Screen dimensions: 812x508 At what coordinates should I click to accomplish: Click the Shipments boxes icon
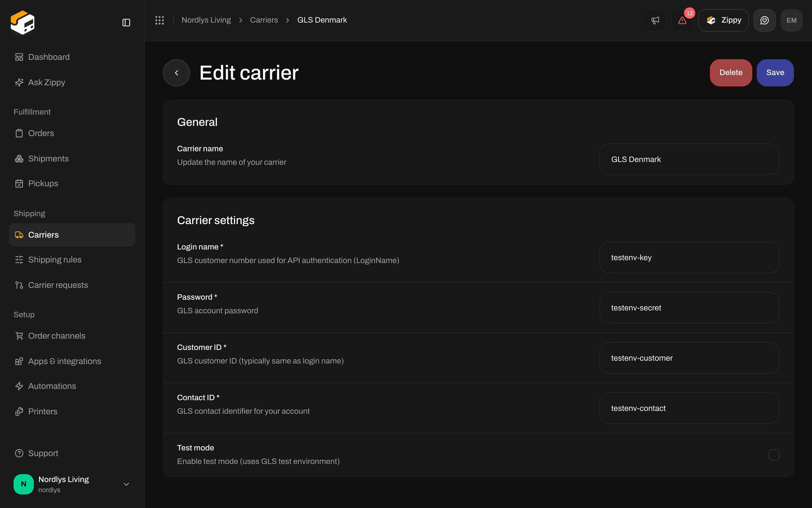point(19,159)
